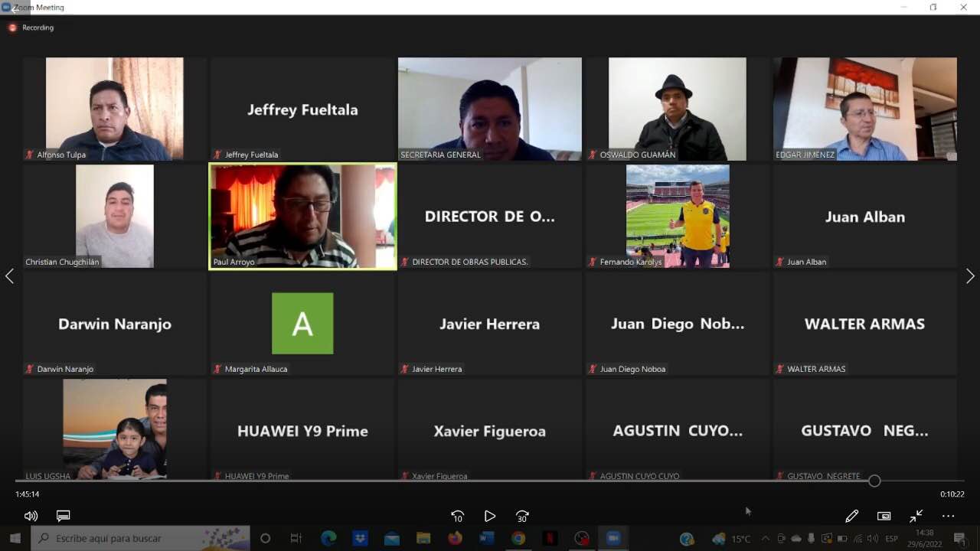Go to next page of participants

point(970,276)
